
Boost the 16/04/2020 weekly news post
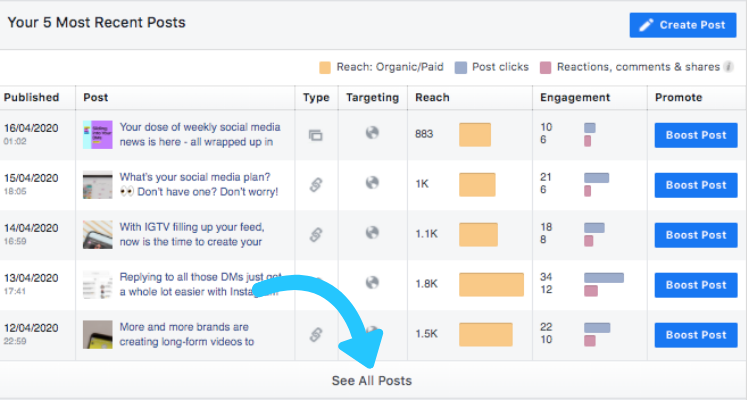(696, 135)
